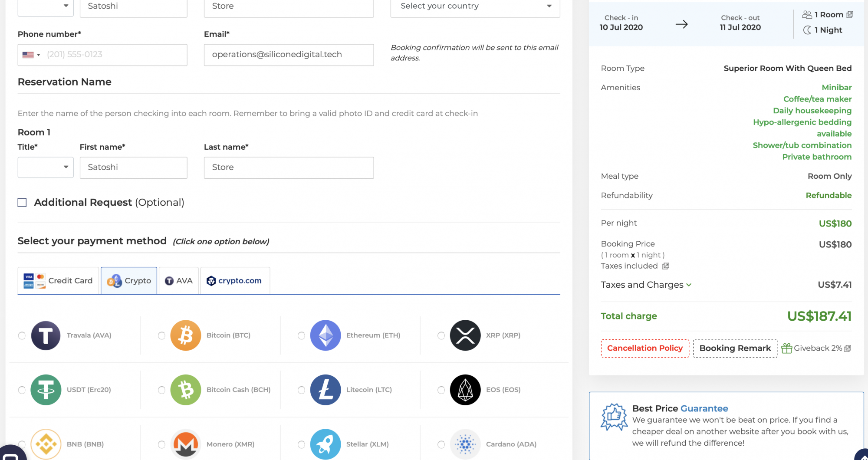
Task: Select Cardano (ADA) radio button
Action: pos(441,444)
